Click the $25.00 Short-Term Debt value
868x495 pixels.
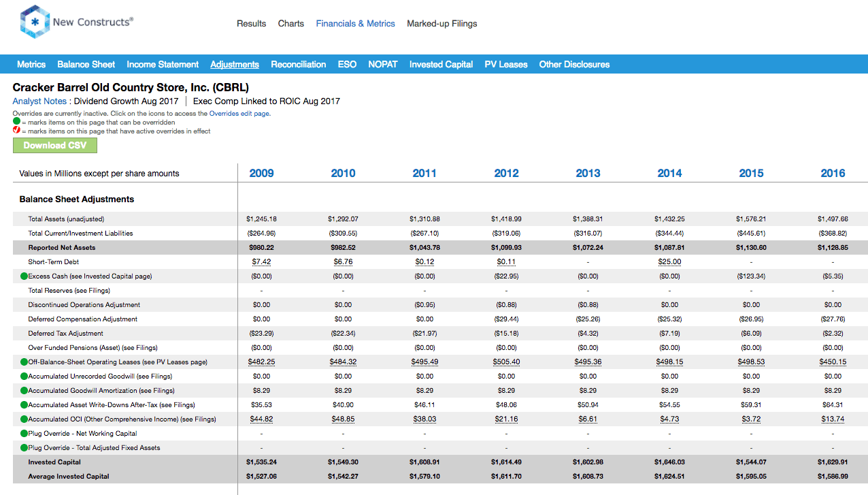click(670, 262)
